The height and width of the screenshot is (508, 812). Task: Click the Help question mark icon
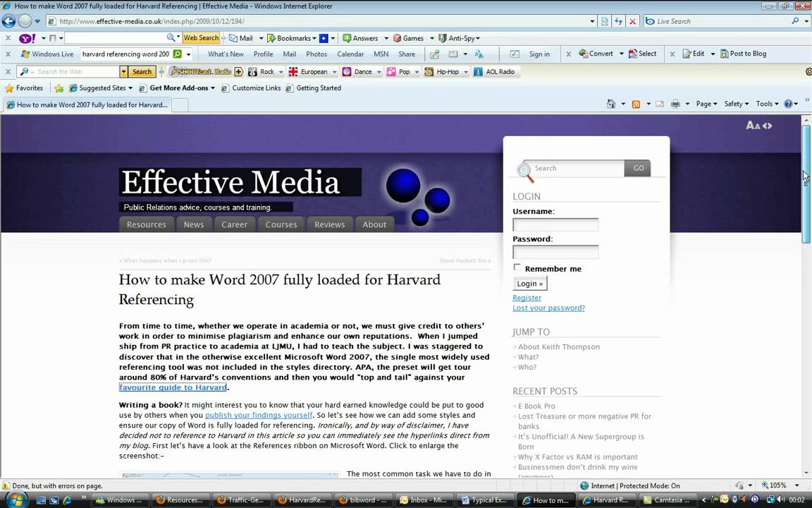click(x=788, y=104)
